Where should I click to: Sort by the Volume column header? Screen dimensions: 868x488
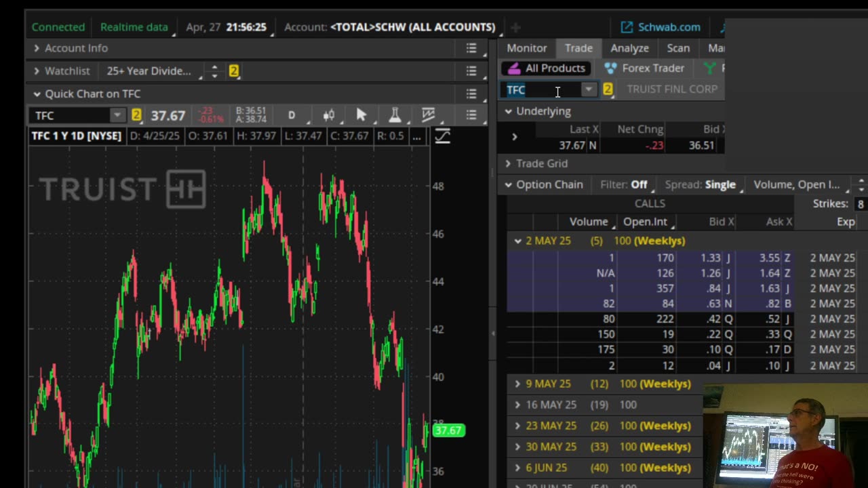589,222
